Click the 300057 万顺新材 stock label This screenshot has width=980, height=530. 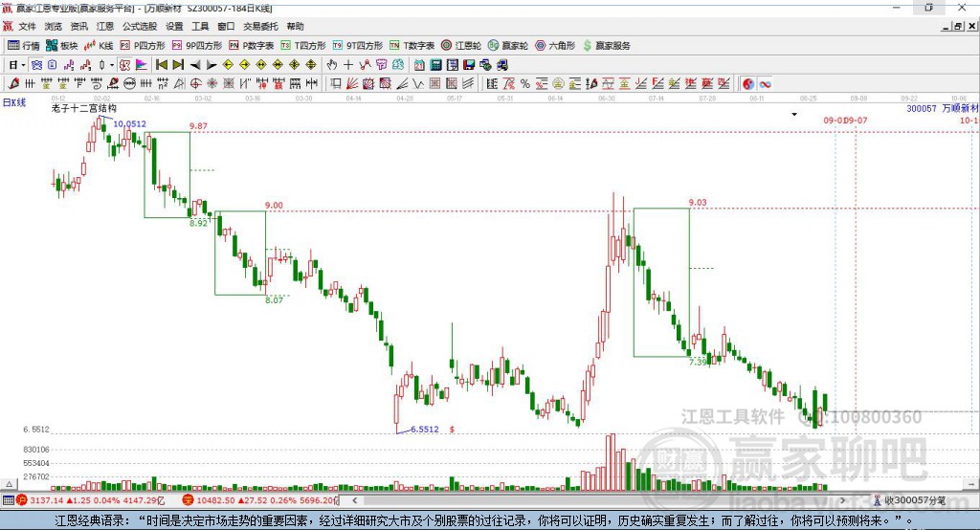[943, 109]
